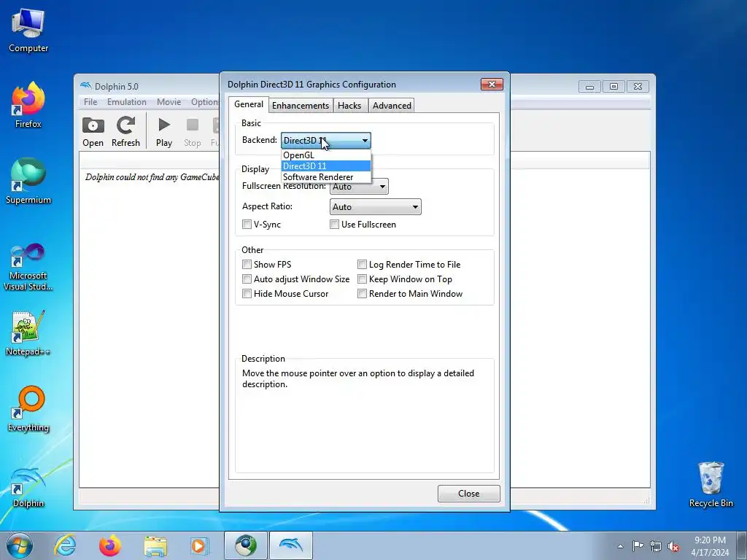Viewport: 747px width, 560px height.
Task: Choose OpenGL from the Backend list
Action: (326, 155)
